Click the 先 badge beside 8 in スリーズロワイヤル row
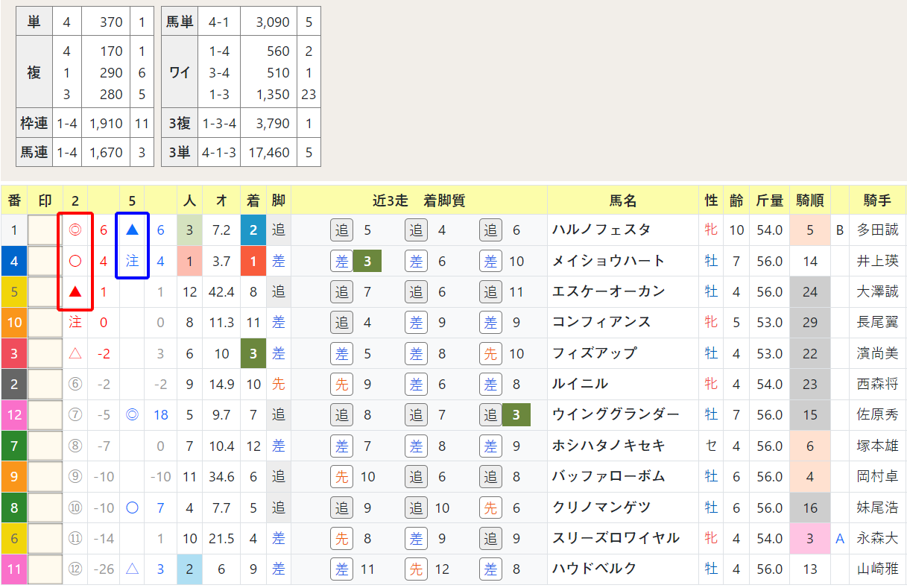907x588 pixels. (342, 538)
